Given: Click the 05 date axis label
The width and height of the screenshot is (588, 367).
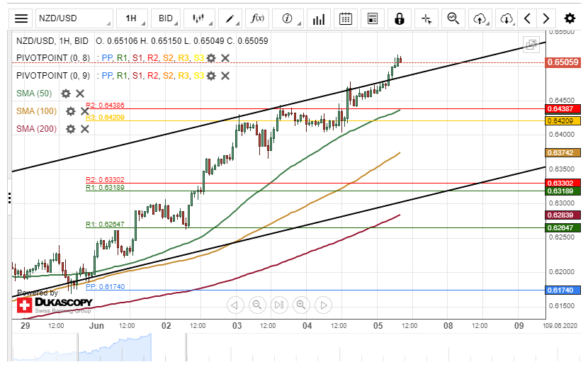Looking at the screenshot, I should pos(378,325).
